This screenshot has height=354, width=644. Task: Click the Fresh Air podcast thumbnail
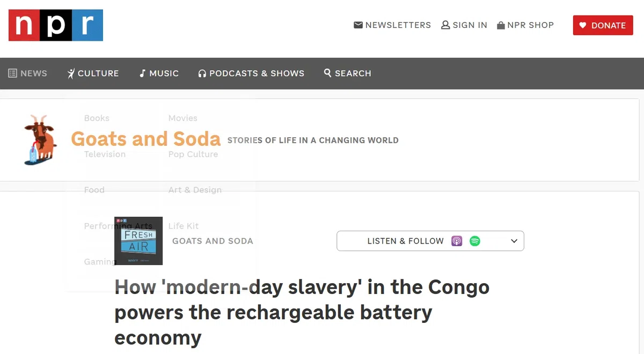(x=138, y=241)
